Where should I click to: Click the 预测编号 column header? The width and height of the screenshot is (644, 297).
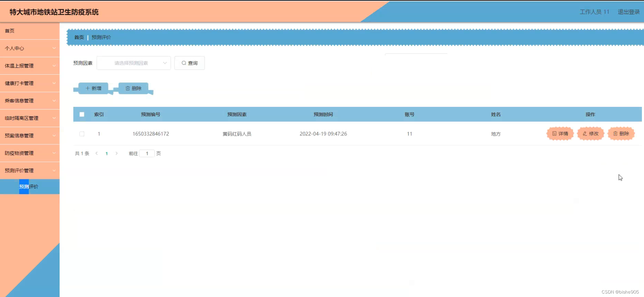click(x=151, y=114)
